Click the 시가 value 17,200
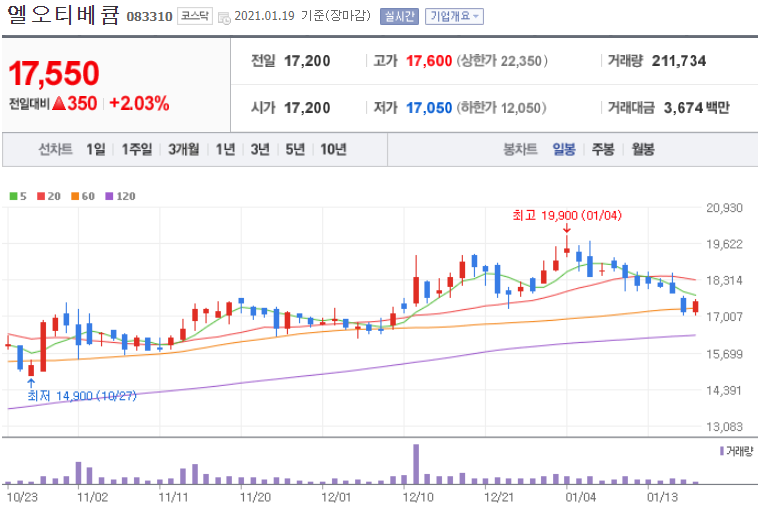This screenshot has height=509, width=758. tap(307, 108)
